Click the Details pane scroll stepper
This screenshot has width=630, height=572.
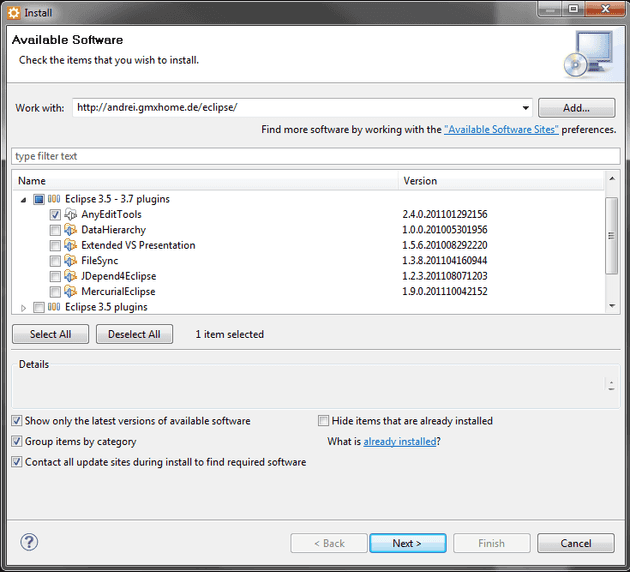pyautogui.click(x=611, y=385)
